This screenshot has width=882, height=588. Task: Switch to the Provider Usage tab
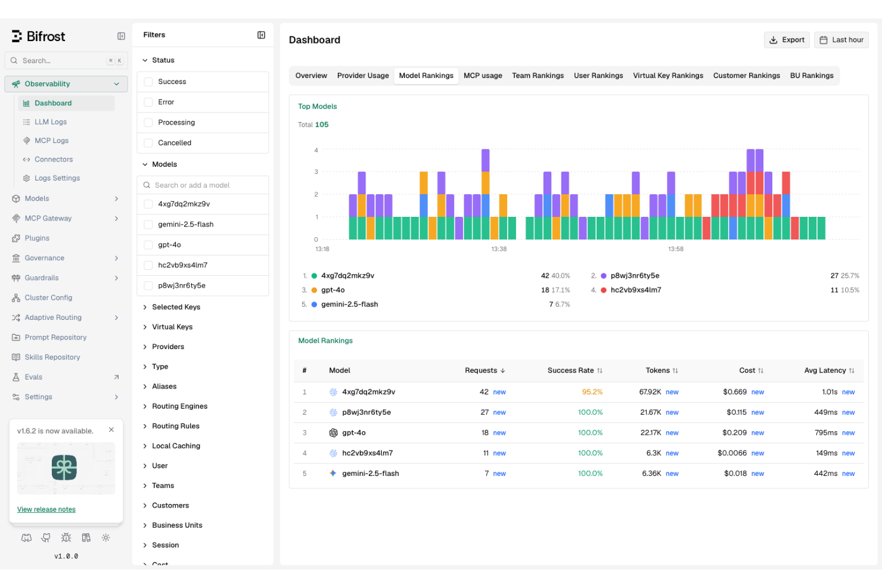tap(363, 76)
